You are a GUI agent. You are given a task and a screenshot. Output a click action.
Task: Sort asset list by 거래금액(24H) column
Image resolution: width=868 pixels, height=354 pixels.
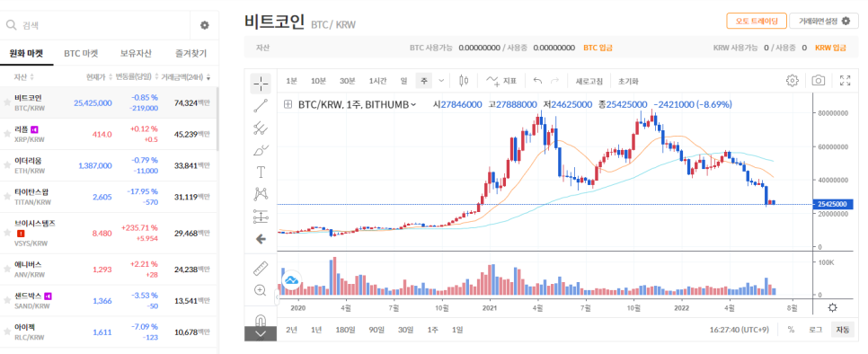(185, 77)
